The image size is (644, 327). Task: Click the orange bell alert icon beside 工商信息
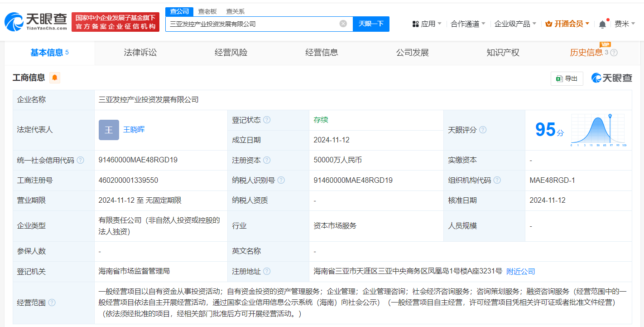pos(55,78)
